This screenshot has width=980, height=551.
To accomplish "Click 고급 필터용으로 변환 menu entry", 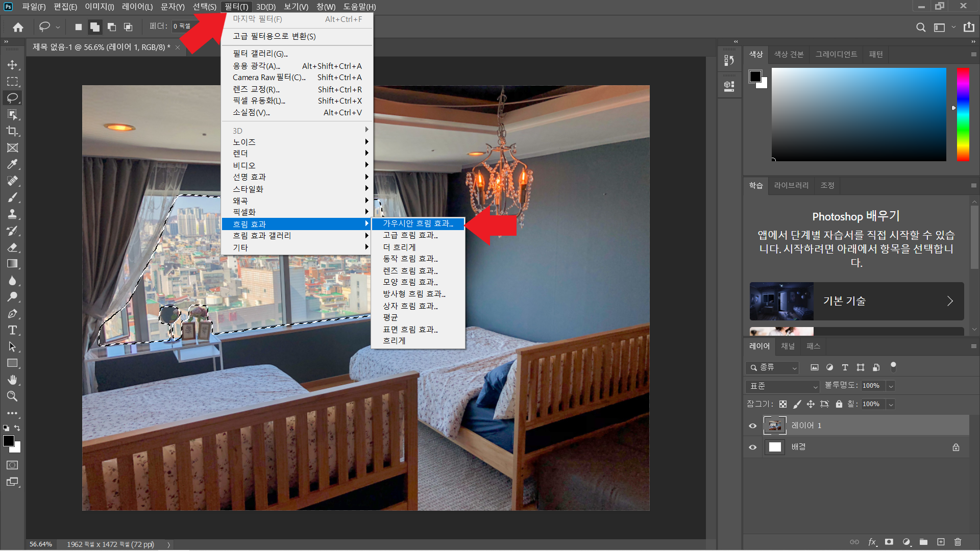I will point(274,36).
